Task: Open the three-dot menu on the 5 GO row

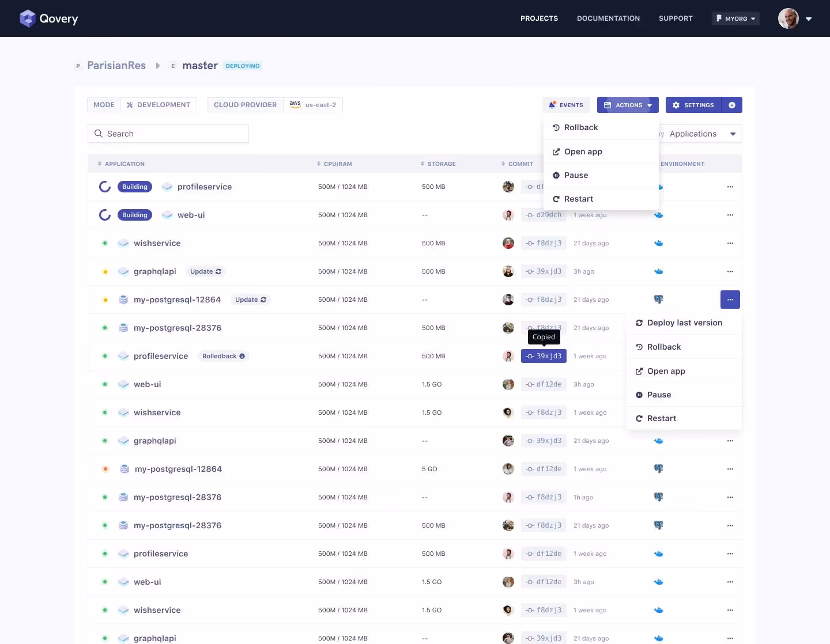Action: tap(730, 469)
